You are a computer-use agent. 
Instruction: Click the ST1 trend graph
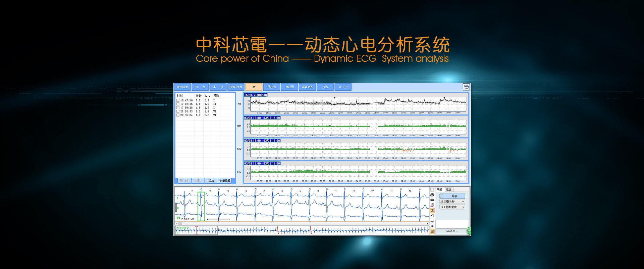pyautogui.click(x=358, y=127)
